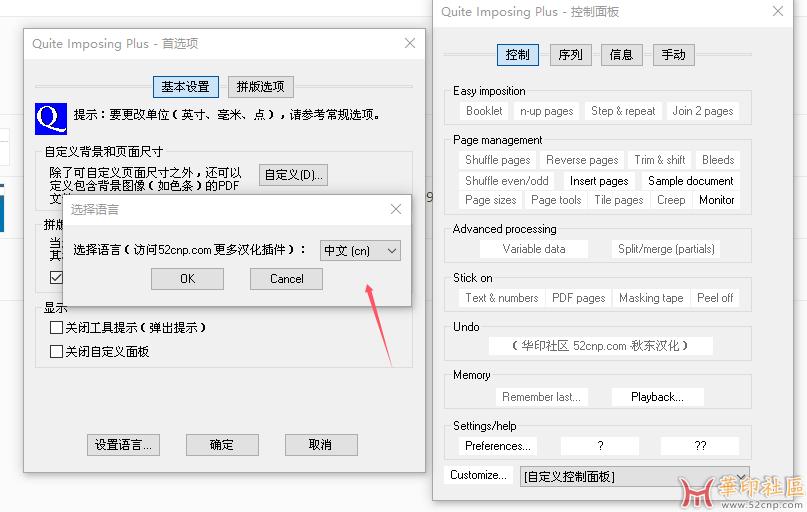
Task: Enable the 关闭工具提示 checkbox
Action: pyautogui.click(x=57, y=328)
